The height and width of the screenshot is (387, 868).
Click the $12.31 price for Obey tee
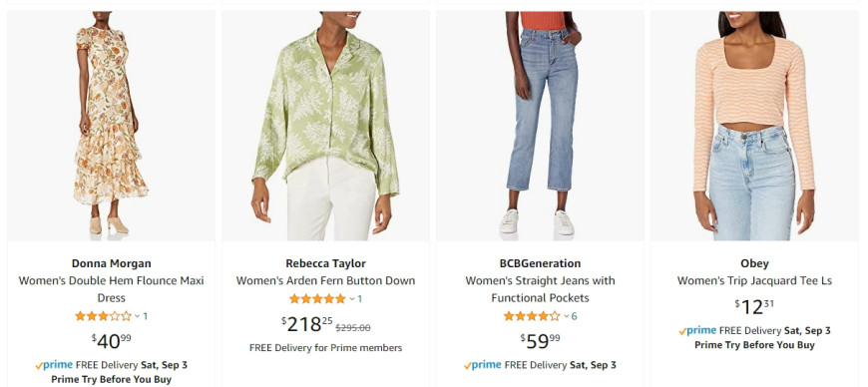click(754, 307)
